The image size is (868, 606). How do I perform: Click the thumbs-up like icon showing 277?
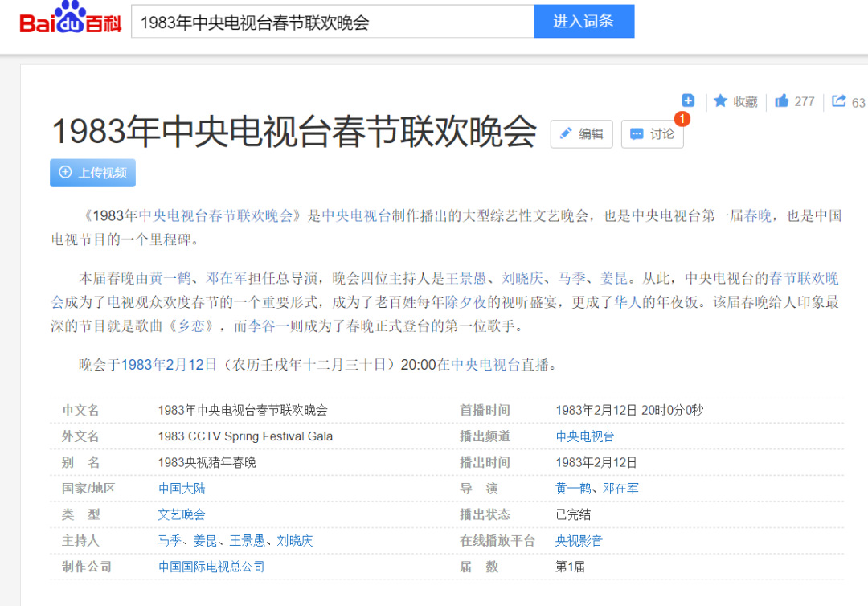coord(782,100)
